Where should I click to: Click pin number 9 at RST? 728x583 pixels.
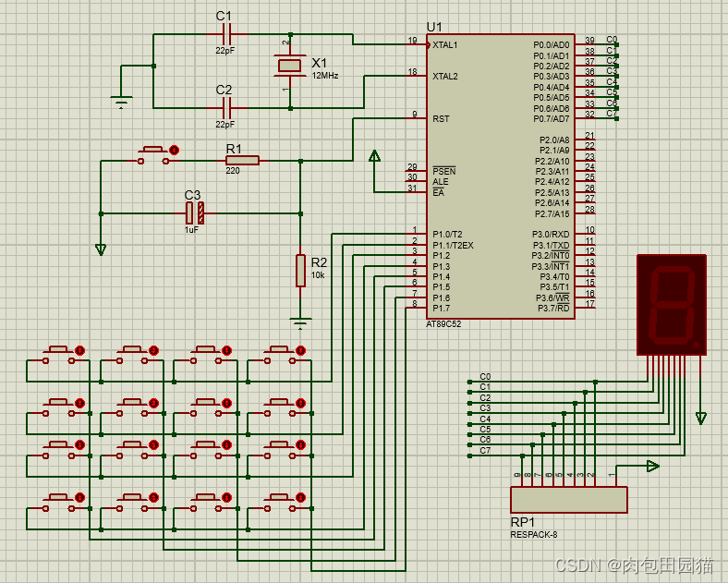pyautogui.click(x=415, y=115)
